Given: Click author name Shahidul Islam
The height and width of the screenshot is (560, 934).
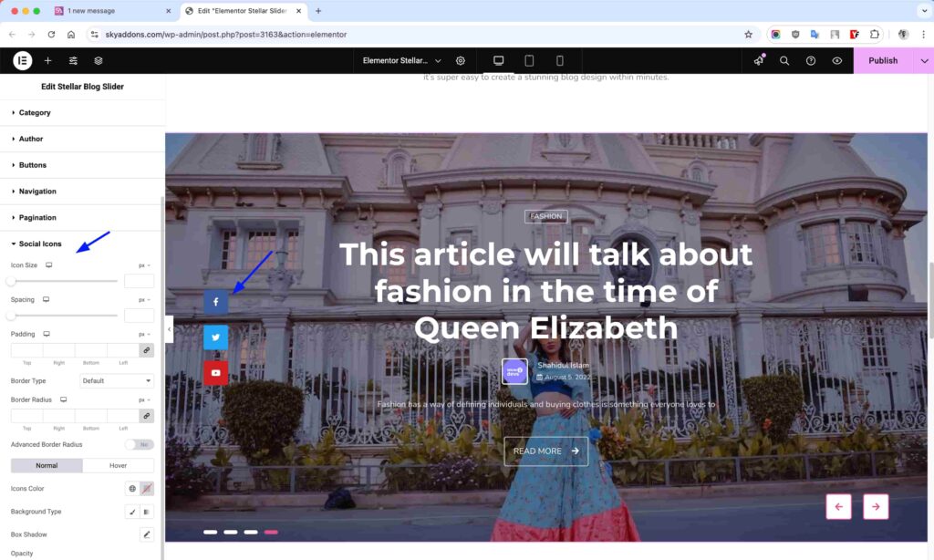Looking at the screenshot, I should click(563, 365).
